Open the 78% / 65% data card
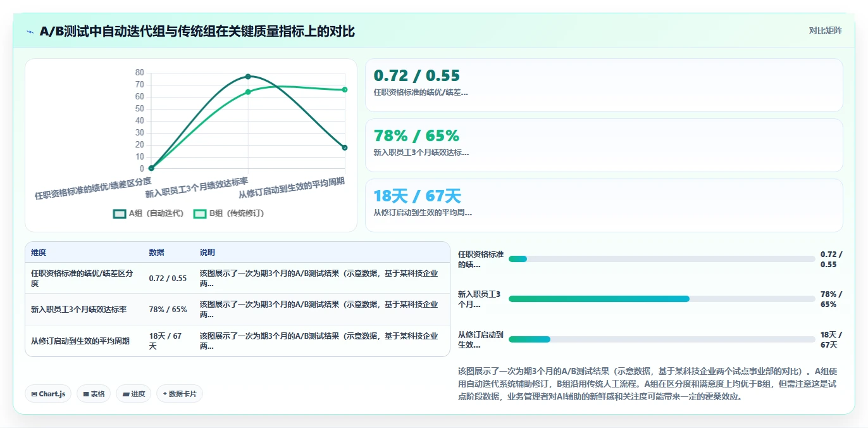This screenshot has width=868, height=428. pos(604,145)
